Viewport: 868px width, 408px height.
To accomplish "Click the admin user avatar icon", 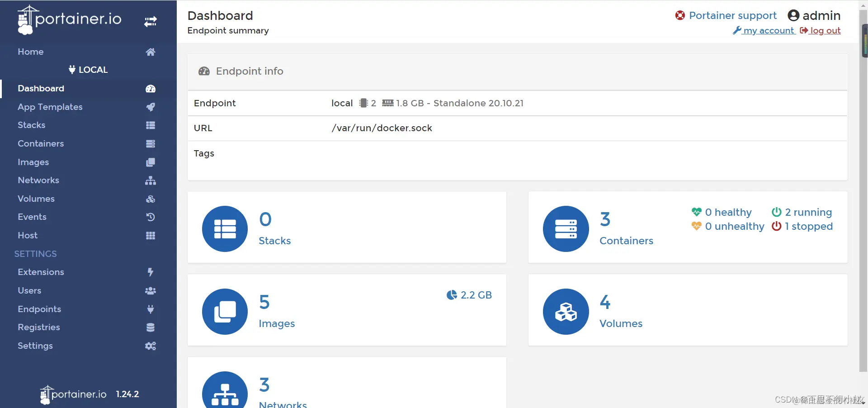I will point(793,15).
